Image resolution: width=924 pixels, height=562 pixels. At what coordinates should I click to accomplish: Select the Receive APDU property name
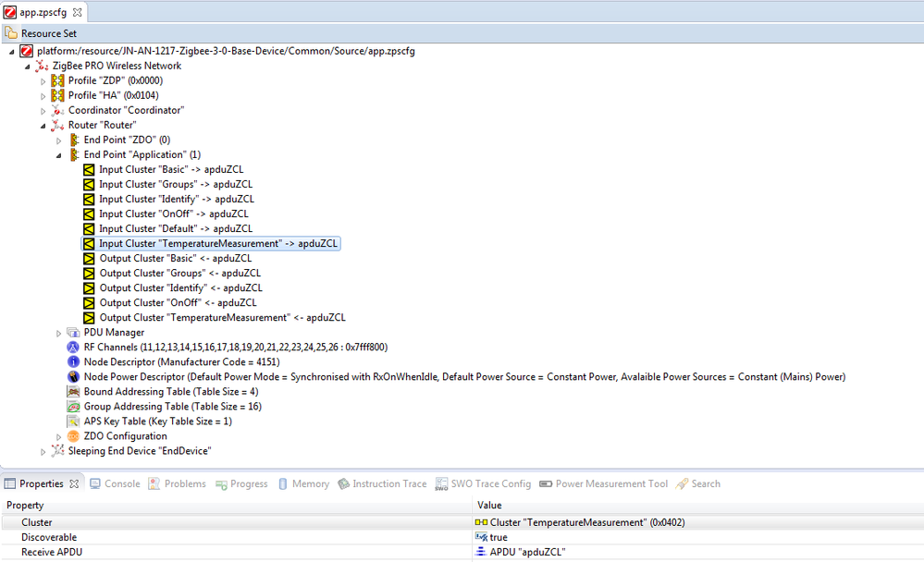click(52, 552)
